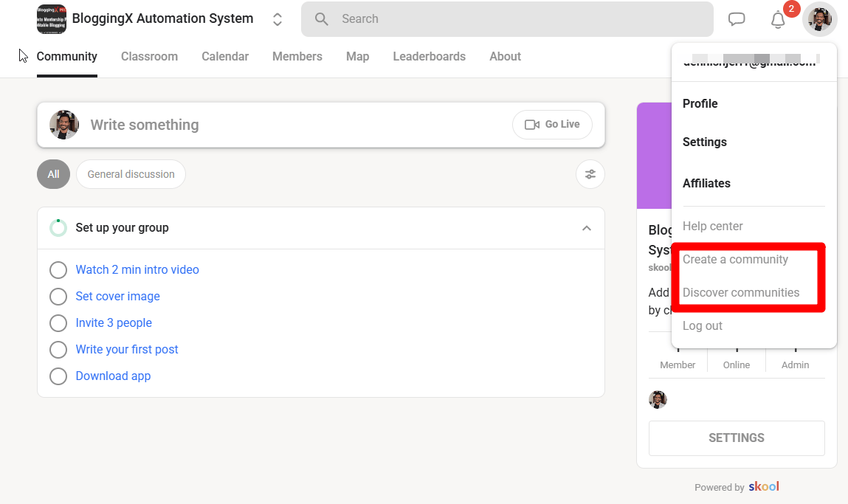
Task: Select Settings in the account menu
Action: coord(705,142)
